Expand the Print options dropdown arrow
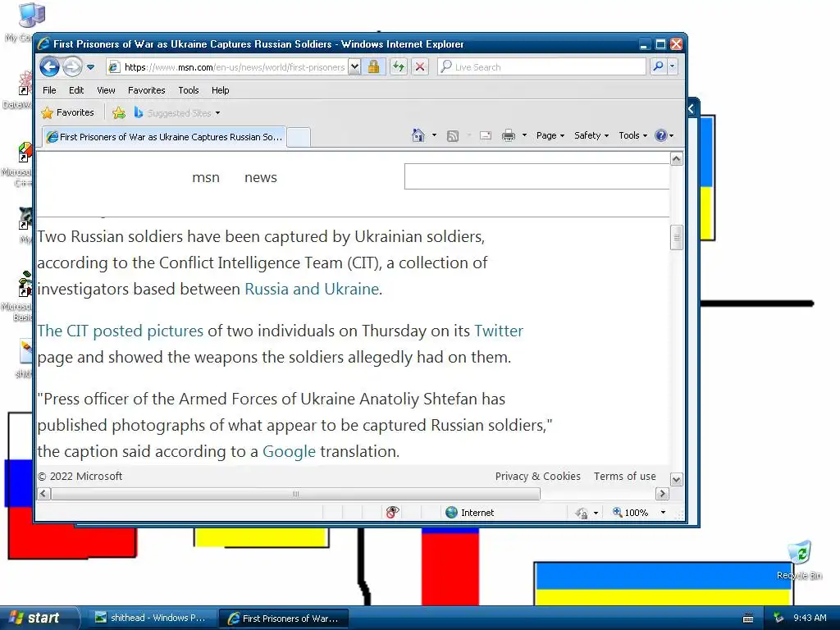Image resolution: width=840 pixels, height=630 pixels. coord(524,135)
